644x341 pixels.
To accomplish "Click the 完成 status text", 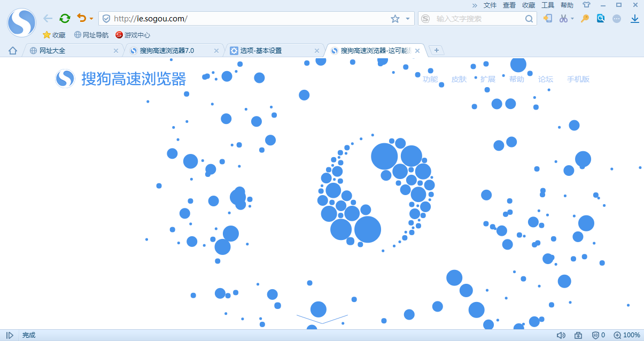I will 28,335.
